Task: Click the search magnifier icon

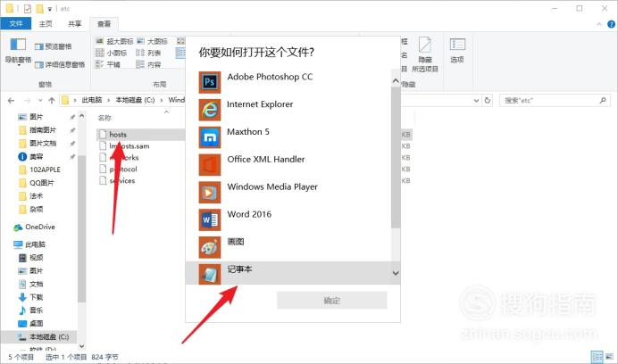Action: click(x=603, y=101)
